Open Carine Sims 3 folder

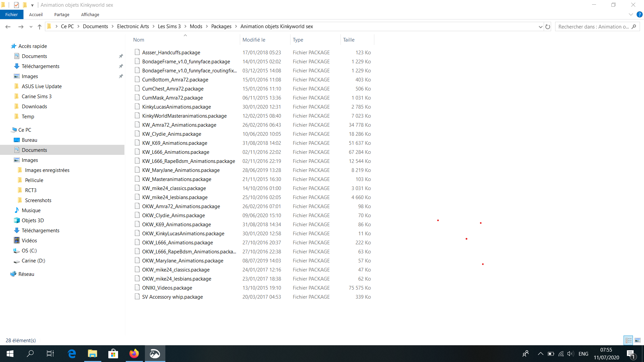(x=37, y=97)
